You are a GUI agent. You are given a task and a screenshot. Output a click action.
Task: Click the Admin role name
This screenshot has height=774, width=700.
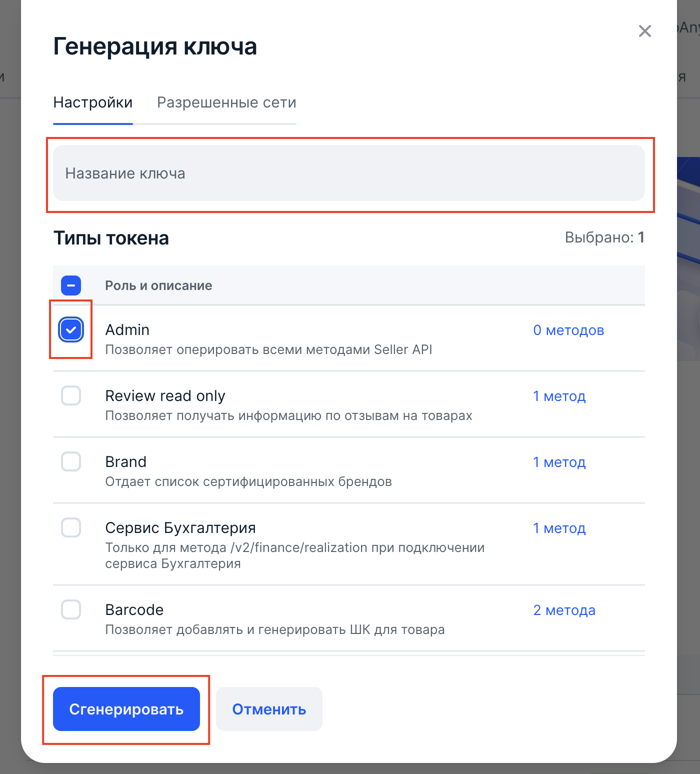[x=127, y=330]
